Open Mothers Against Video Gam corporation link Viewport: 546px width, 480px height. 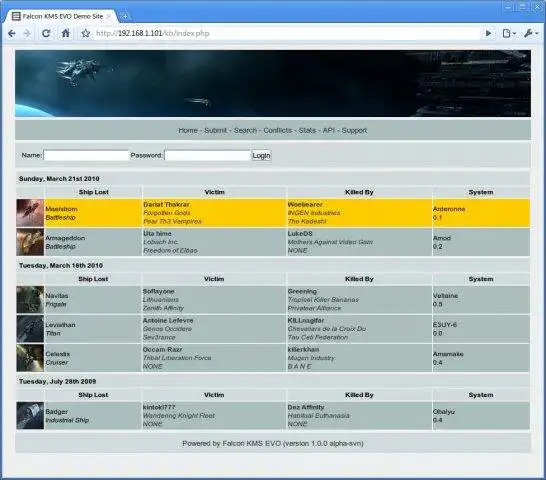tap(330, 242)
